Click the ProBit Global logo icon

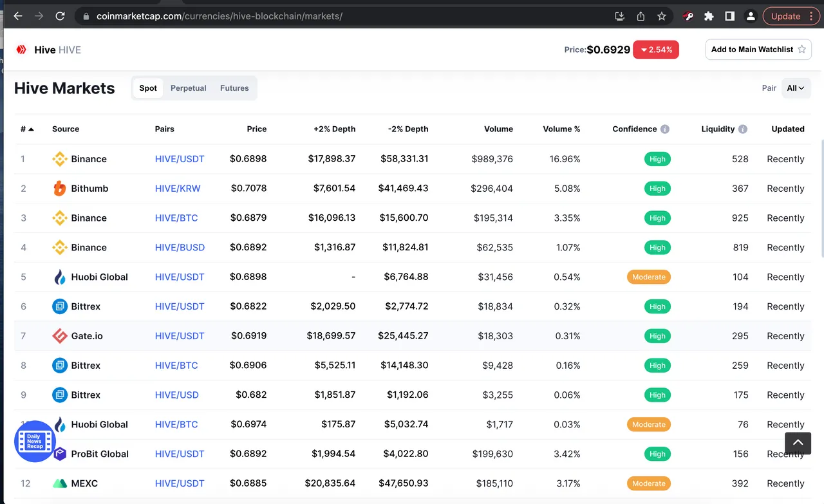pos(59,454)
